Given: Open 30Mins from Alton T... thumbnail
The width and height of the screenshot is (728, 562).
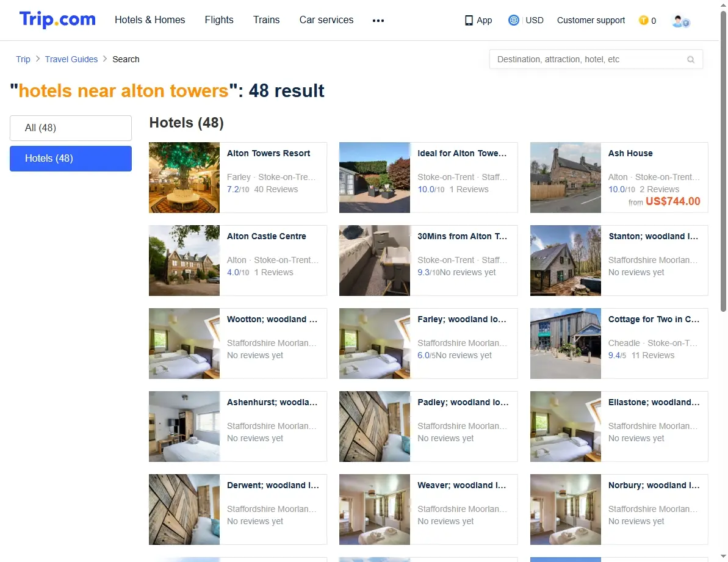Looking at the screenshot, I should click(375, 261).
